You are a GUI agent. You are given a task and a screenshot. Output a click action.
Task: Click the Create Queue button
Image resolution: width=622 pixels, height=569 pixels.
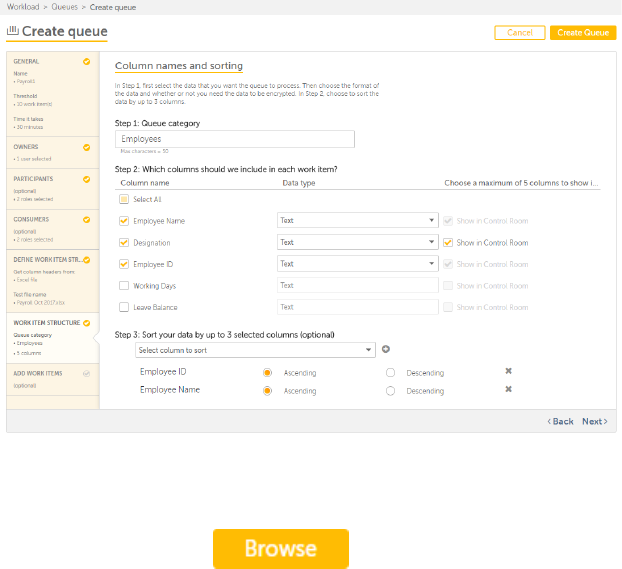tap(582, 33)
